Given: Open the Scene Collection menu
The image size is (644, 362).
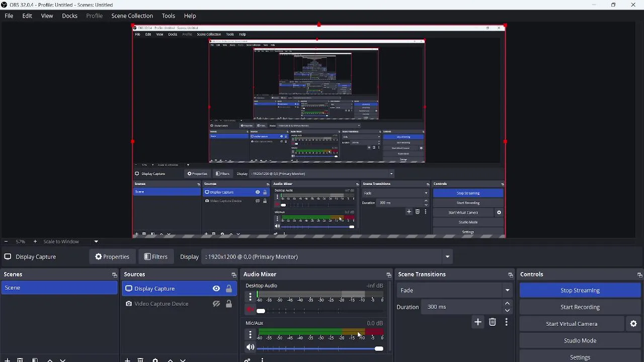Looking at the screenshot, I should pos(132,16).
